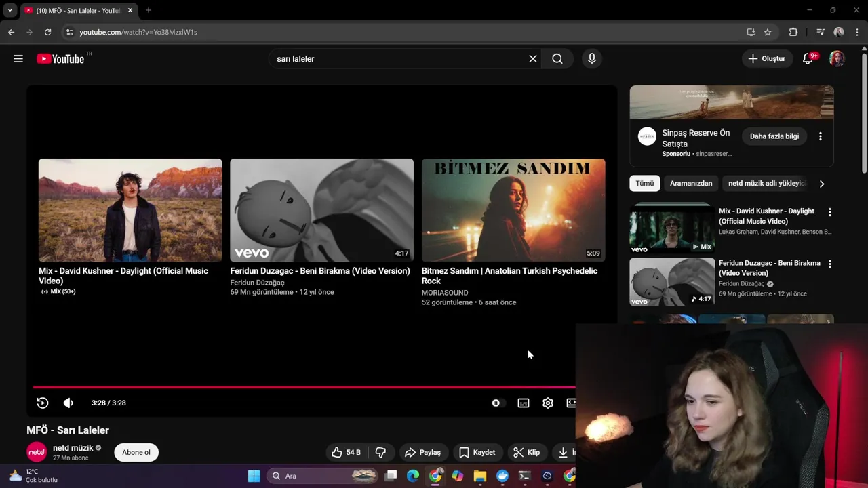This screenshot has width=868, height=488.
Task: Save the video using Kaydet
Action: pyautogui.click(x=477, y=452)
